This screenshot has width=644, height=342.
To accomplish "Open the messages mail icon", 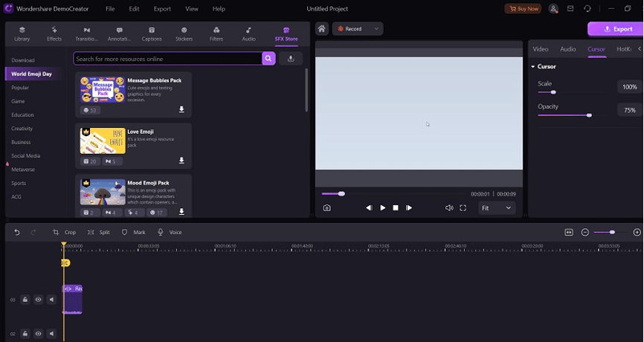I will 570,9.
